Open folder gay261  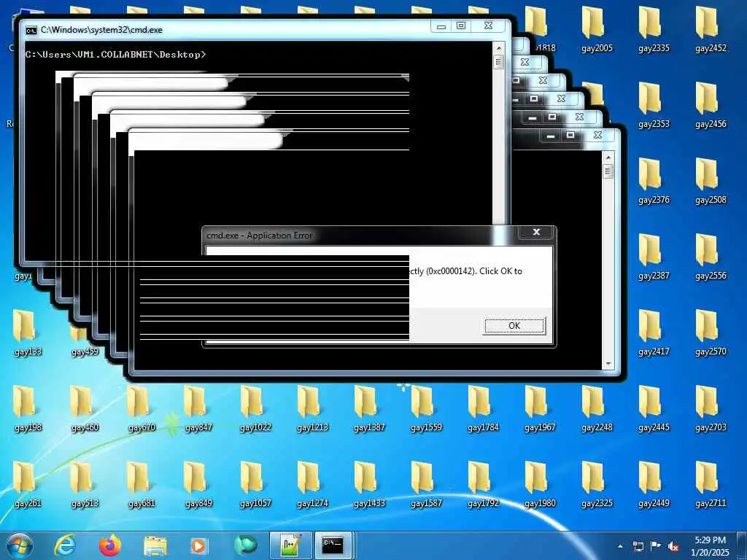pos(28,484)
